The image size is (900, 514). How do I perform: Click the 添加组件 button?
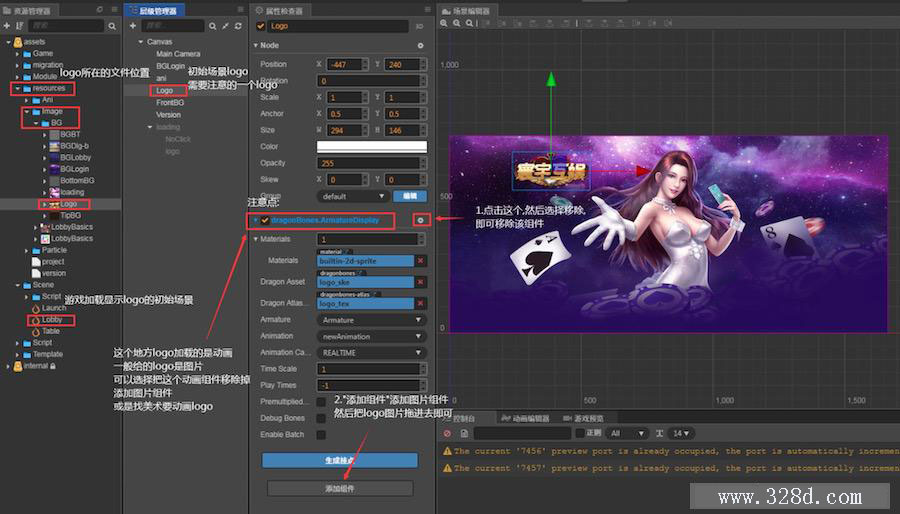pos(340,489)
